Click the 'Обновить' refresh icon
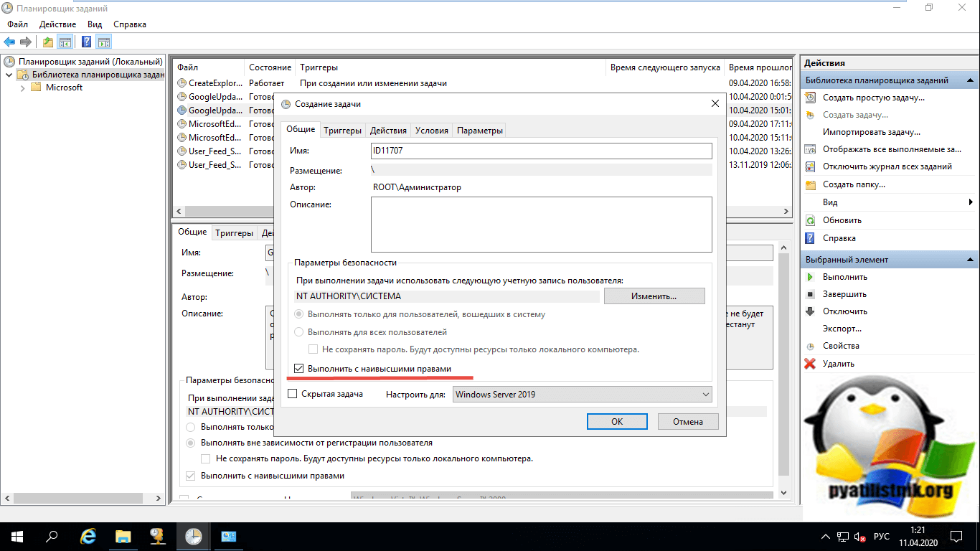Screen dimensions: 980x551 (x=811, y=220)
